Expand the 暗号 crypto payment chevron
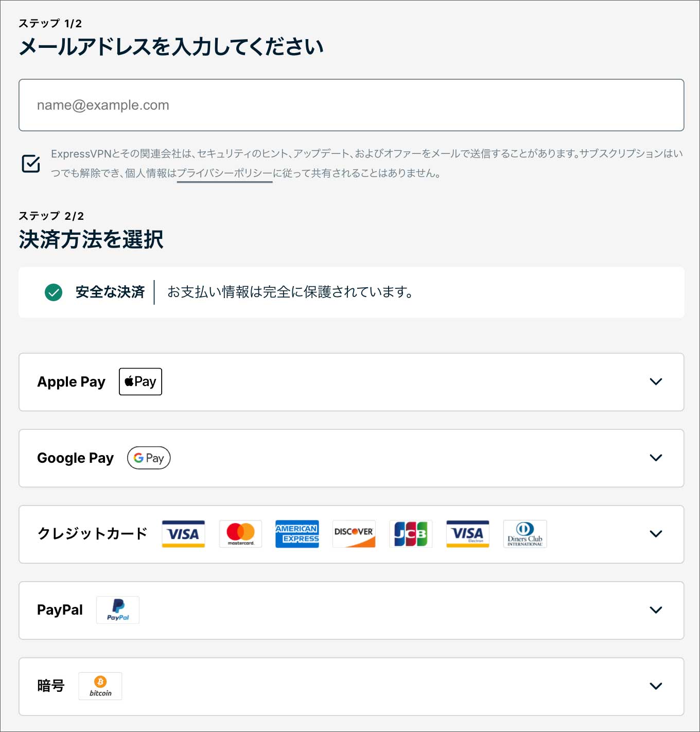 tap(655, 686)
